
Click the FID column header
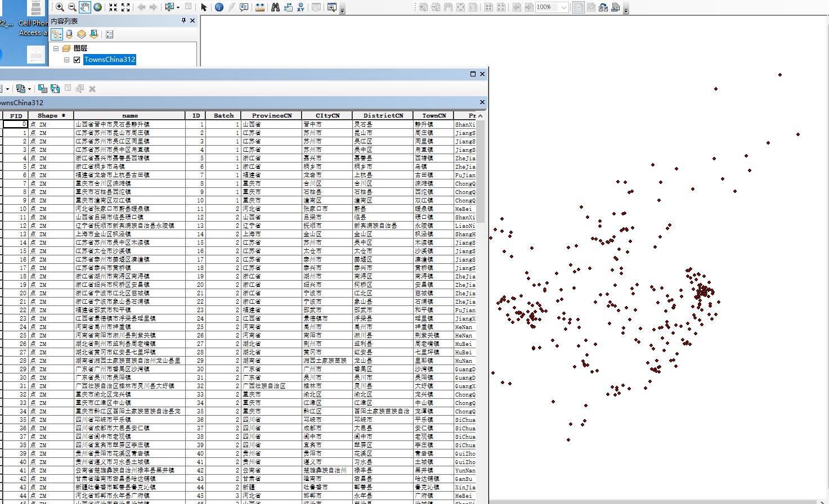tap(16, 116)
